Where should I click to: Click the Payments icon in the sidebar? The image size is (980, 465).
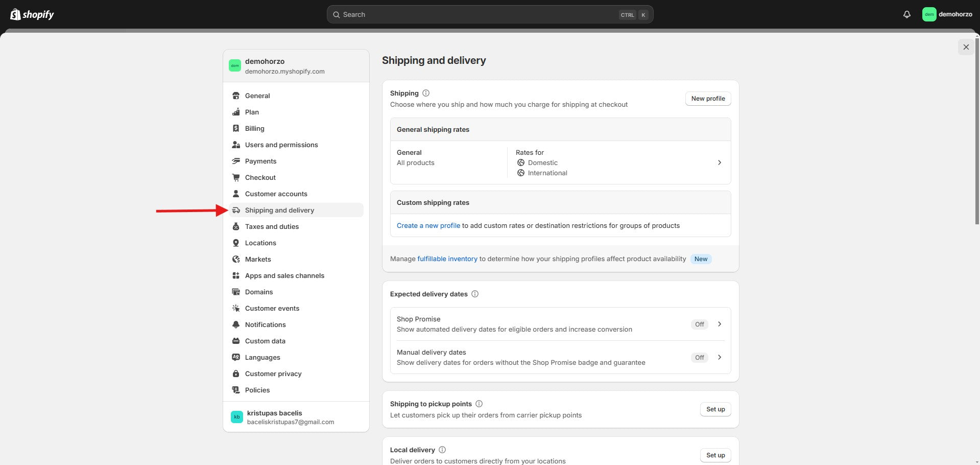click(x=236, y=161)
